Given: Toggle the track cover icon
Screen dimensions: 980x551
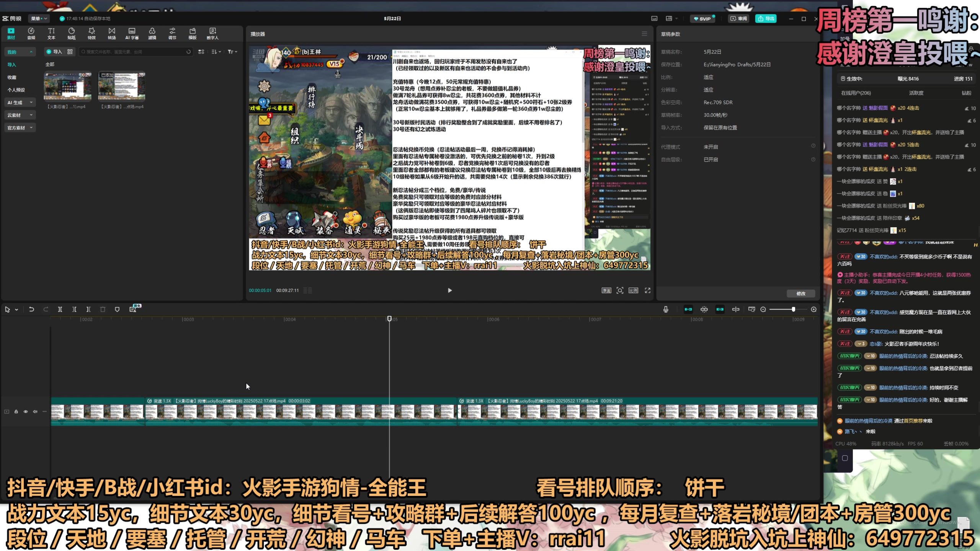Looking at the screenshot, I should (7, 412).
